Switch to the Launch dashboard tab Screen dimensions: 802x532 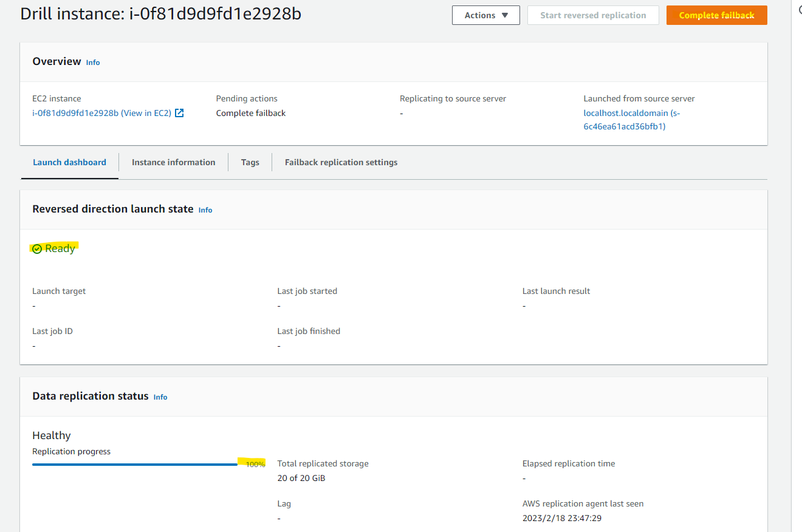pos(69,162)
